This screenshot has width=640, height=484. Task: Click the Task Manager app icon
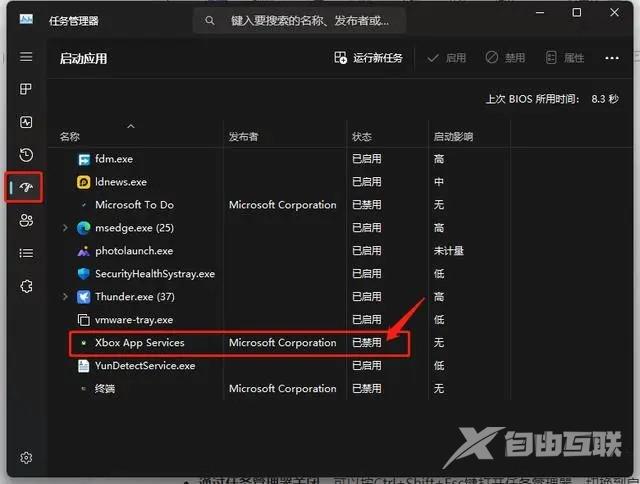click(26, 19)
